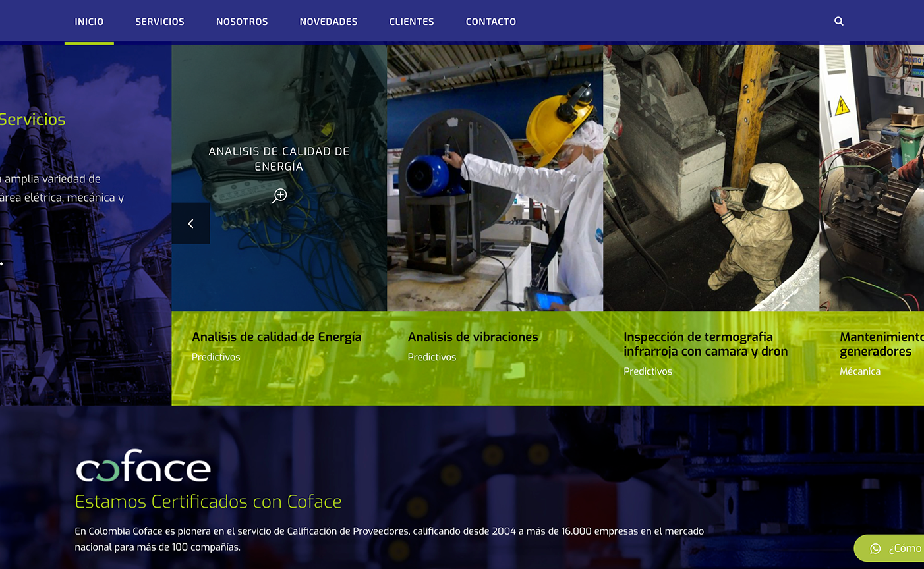
Task: Click the WhatsApp chat icon
Action: [875, 549]
